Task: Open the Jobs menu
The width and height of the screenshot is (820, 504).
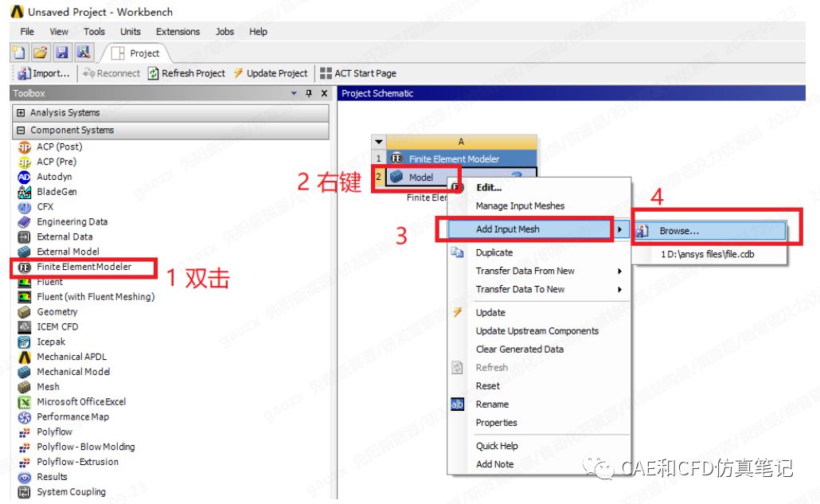Action: pyautogui.click(x=225, y=31)
